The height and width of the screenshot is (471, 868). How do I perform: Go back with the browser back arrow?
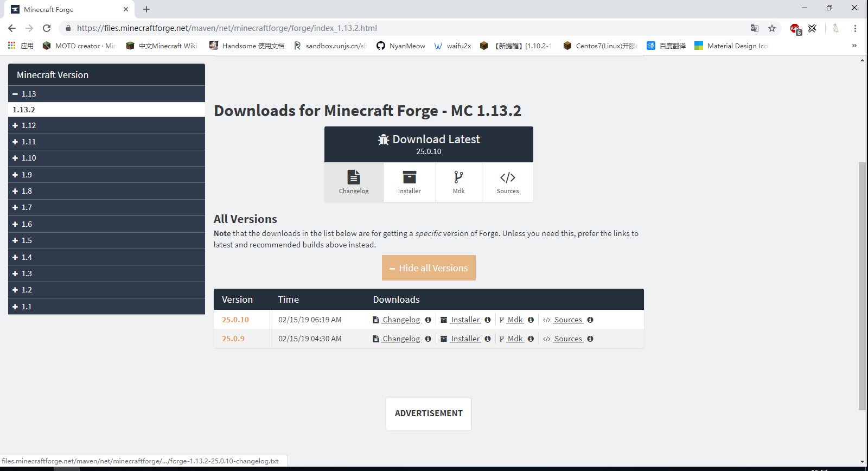coord(12,28)
